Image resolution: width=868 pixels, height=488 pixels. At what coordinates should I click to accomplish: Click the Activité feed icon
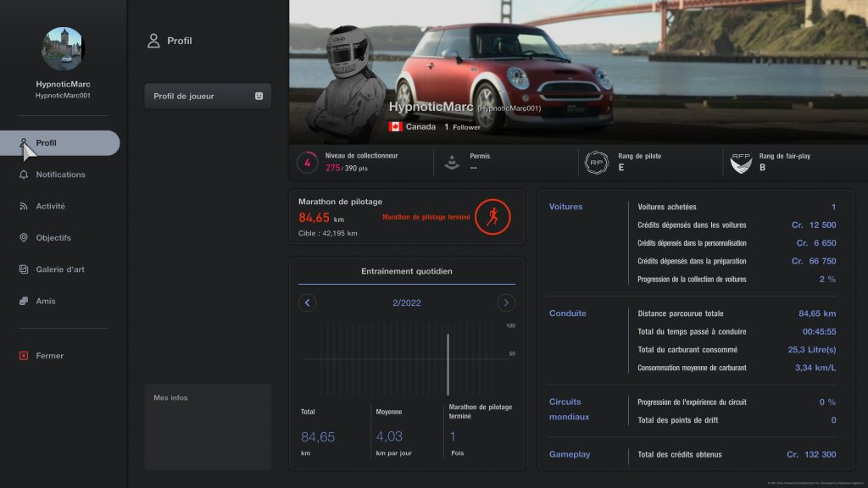click(x=24, y=206)
